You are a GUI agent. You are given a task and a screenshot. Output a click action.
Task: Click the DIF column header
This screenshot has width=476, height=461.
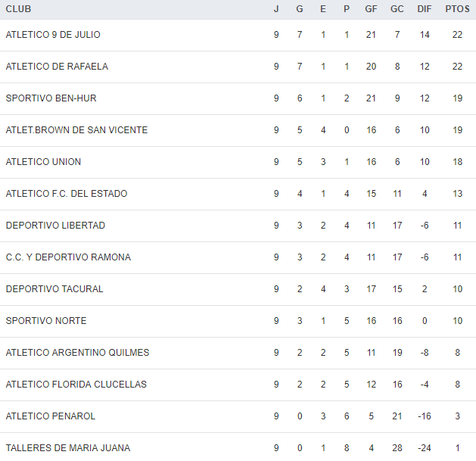[425, 9]
